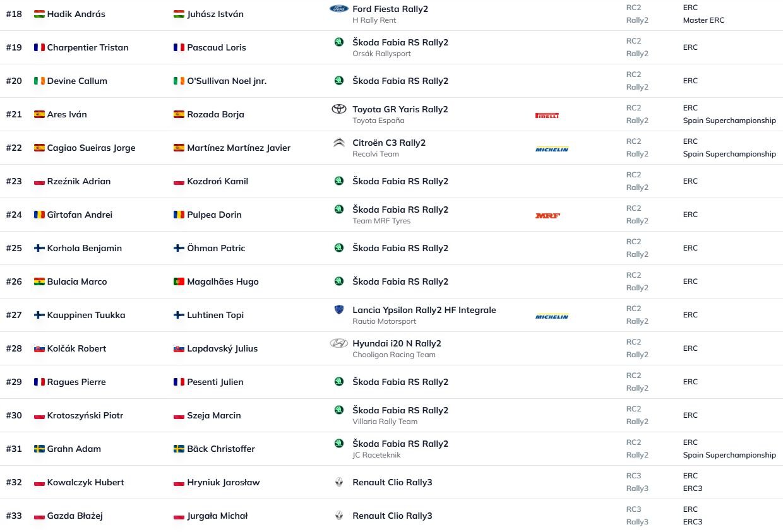Viewport: 783px width, 532px height.
Task: Click the Bolivian flag next to Bulacia Marco
Action: 39,281
